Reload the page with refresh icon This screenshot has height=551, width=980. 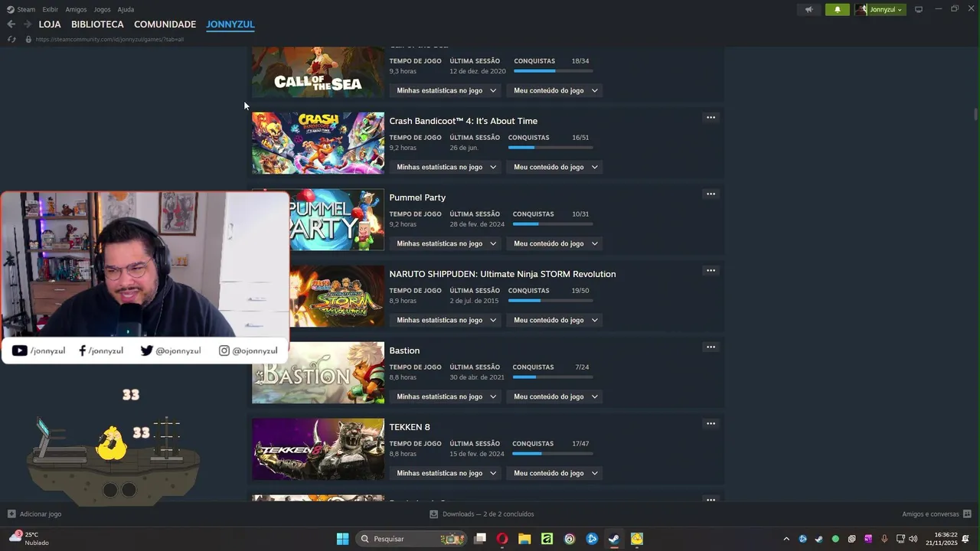pos(11,39)
